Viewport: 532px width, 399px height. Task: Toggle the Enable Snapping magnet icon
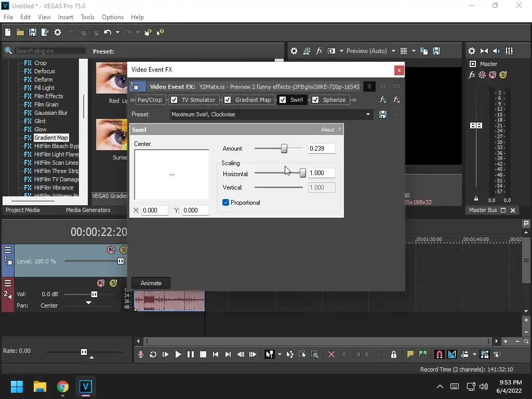pos(439,354)
